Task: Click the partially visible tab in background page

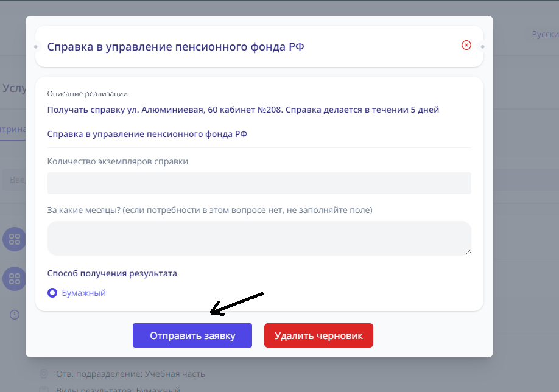Action: click(13, 129)
